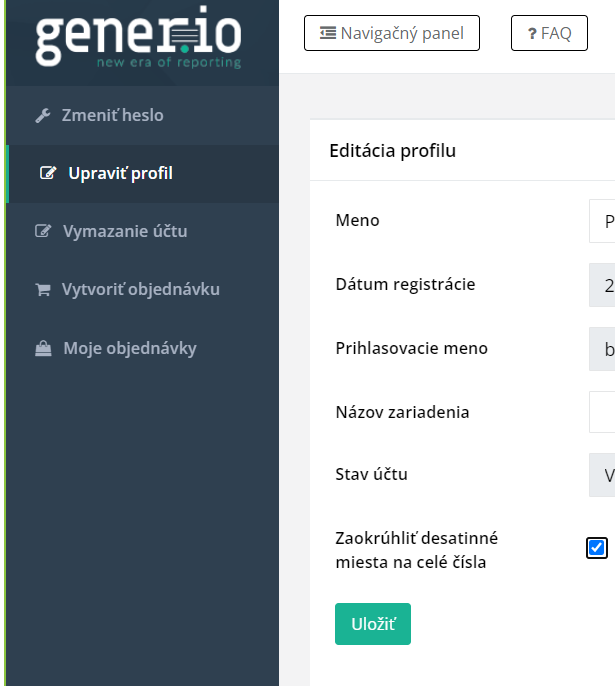Click the list icon in Navigačný panel button

click(x=328, y=33)
